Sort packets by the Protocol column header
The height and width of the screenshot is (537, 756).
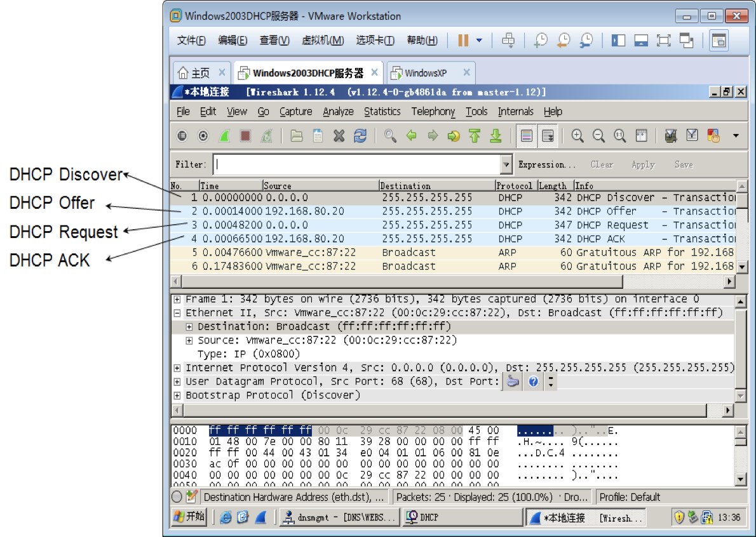click(516, 186)
